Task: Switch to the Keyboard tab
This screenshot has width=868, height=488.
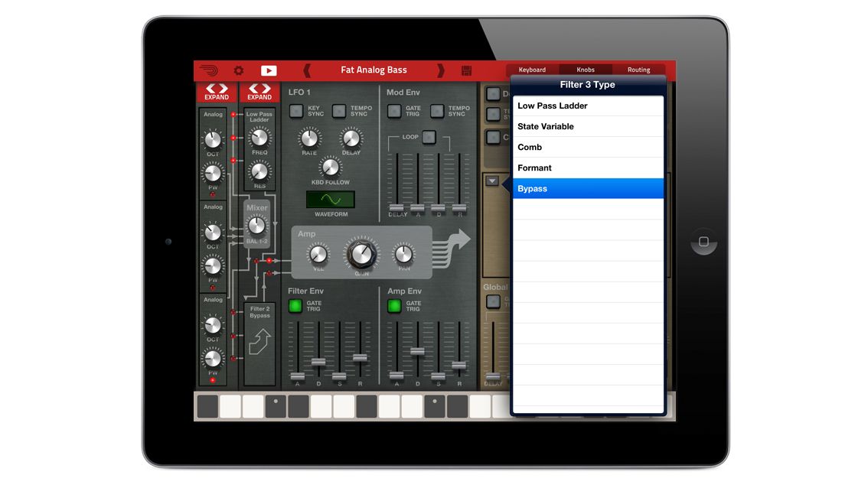Action: click(531, 69)
